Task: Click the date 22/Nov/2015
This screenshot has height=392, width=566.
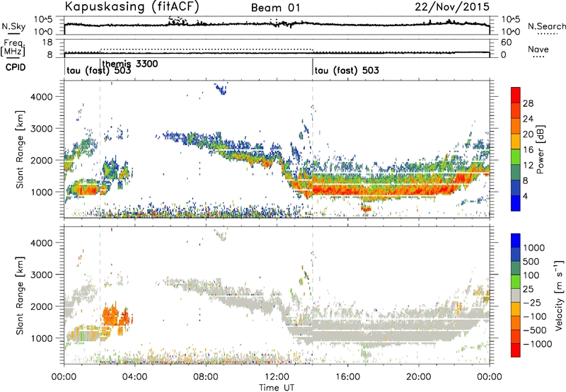Action: [x=452, y=7]
